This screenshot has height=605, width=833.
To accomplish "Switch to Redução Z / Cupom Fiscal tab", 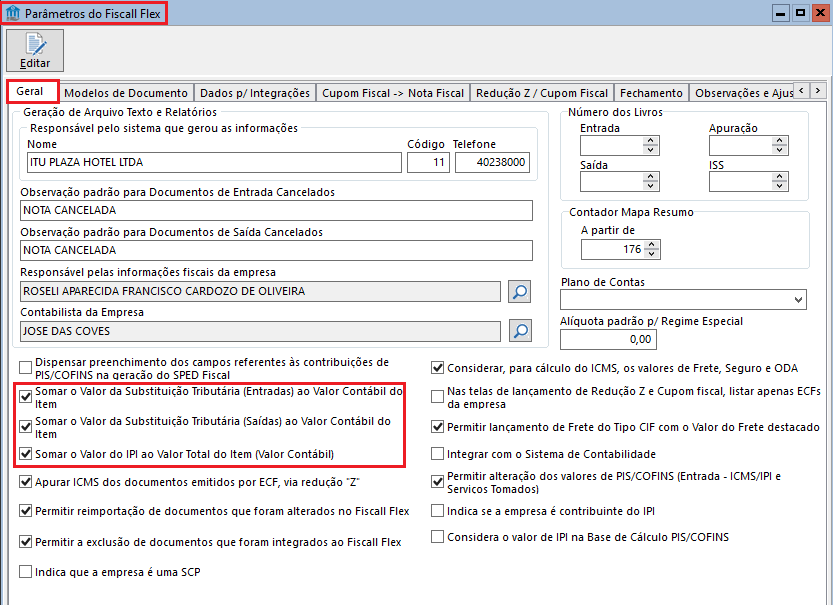I will coord(542,93).
